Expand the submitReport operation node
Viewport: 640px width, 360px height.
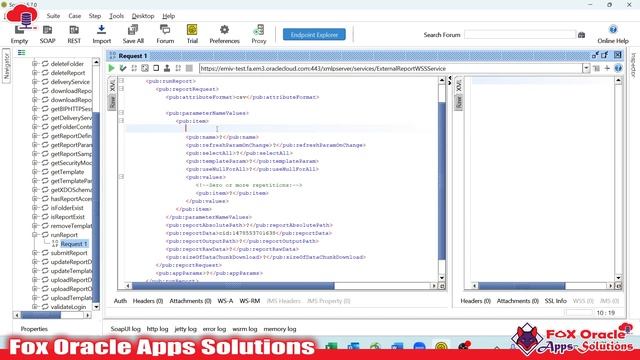[35, 253]
